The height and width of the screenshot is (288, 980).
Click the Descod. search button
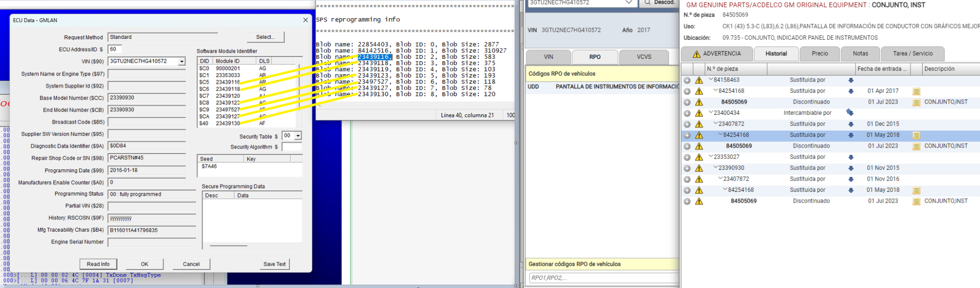click(x=660, y=2)
